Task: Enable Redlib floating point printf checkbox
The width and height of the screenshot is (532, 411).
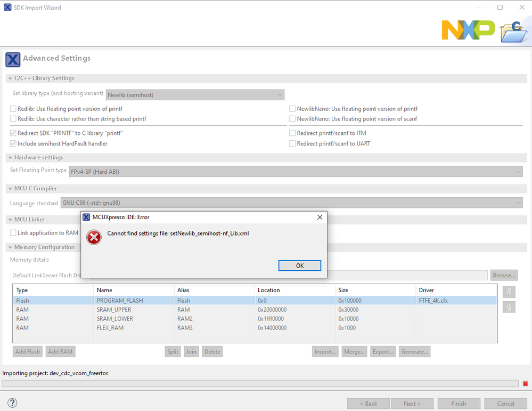Action: pyautogui.click(x=13, y=109)
